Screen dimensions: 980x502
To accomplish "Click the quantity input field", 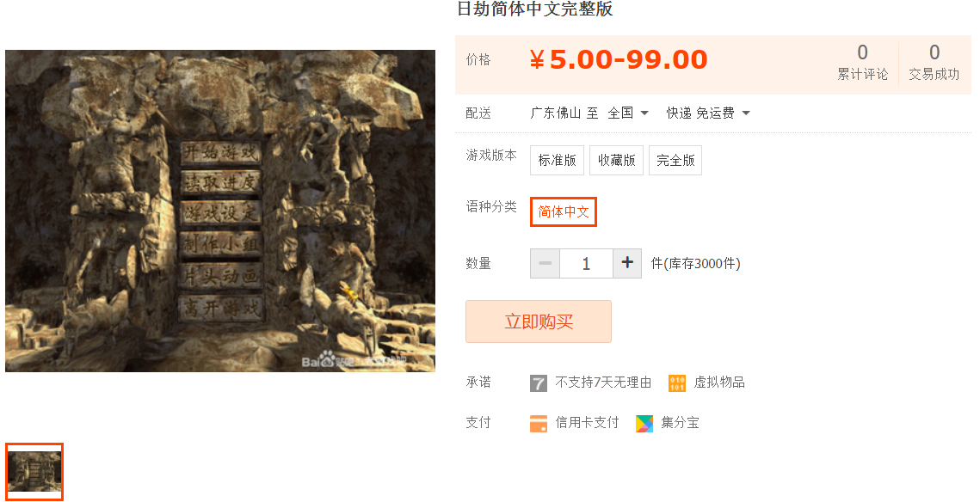I will pos(586,263).
